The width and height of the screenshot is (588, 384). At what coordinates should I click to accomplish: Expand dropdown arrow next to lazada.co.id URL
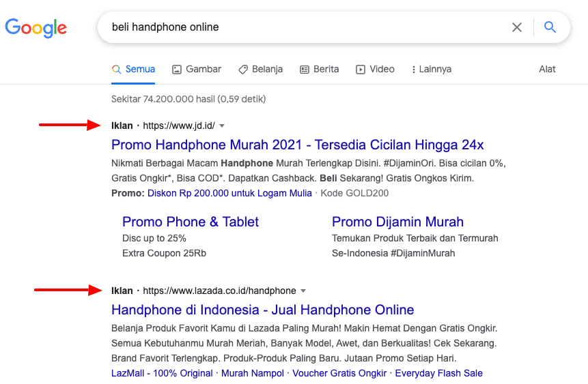pos(303,291)
